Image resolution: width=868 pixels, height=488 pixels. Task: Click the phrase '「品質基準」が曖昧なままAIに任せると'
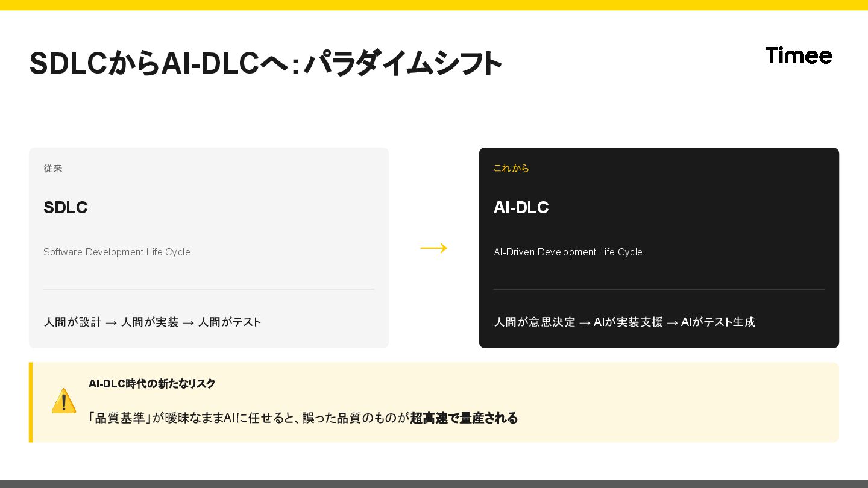(x=190, y=418)
